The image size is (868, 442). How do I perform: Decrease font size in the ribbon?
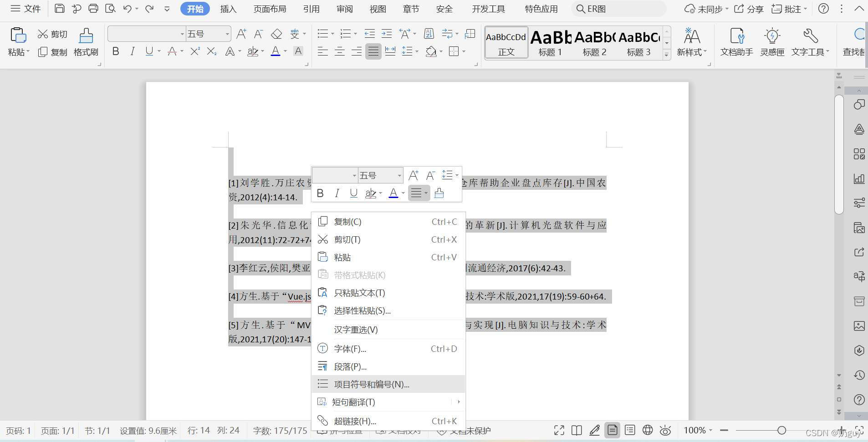point(258,34)
